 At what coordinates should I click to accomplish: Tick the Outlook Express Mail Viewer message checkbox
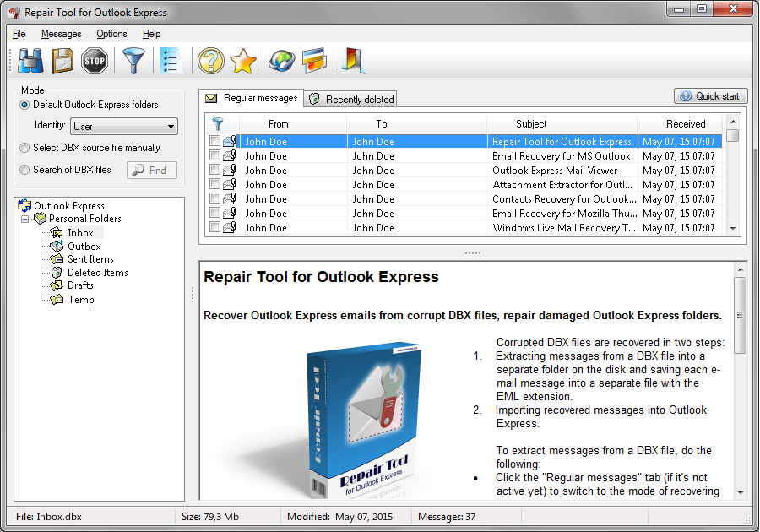tap(214, 170)
